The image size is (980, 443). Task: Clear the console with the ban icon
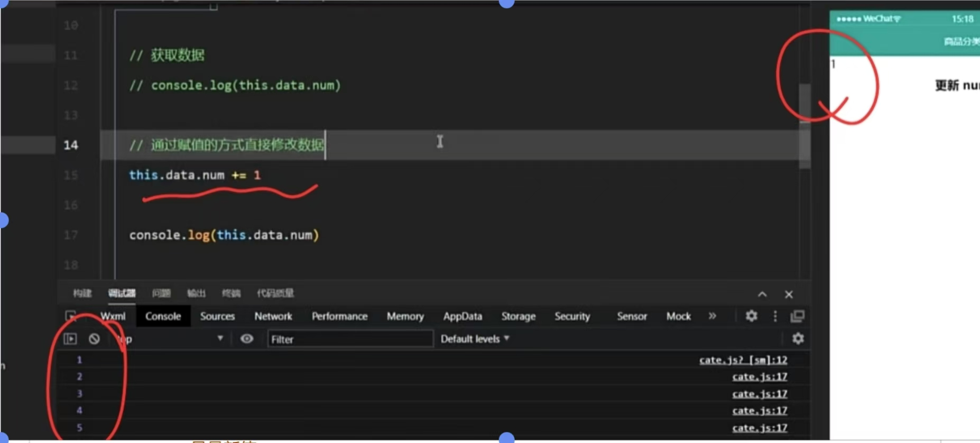(94, 339)
